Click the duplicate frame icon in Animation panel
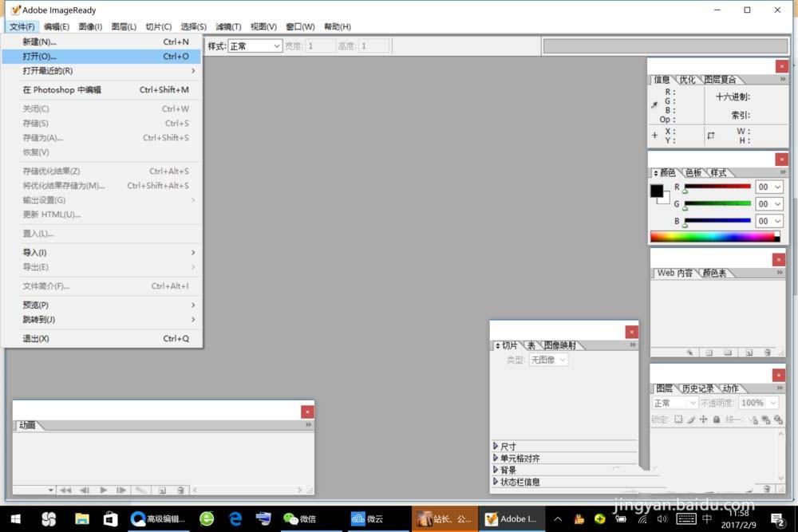The image size is (798, 532). coord(162,491)
